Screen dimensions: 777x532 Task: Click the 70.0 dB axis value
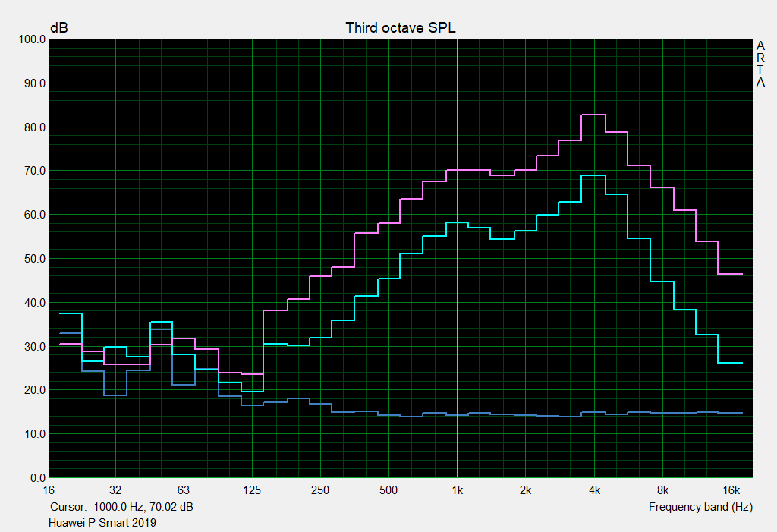tap(35, 171)
